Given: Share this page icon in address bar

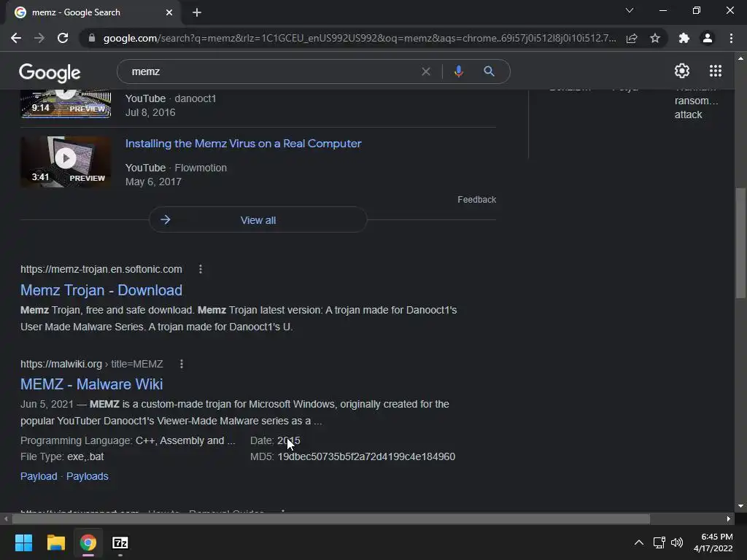Looking at the screenshot, I should (x=632, y=38).
